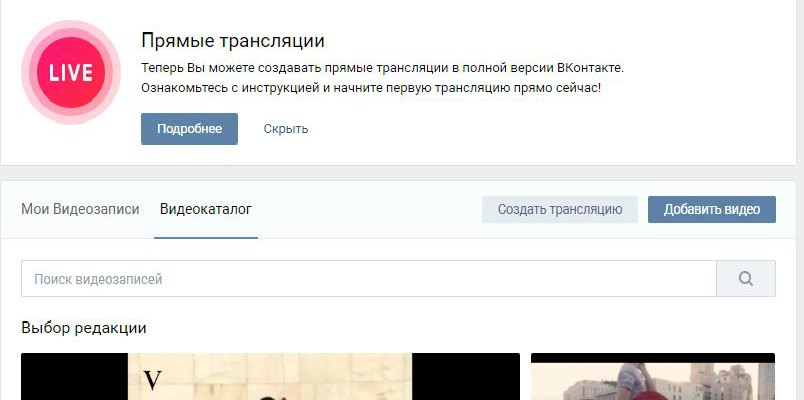The height and width of the screenshot is (400, 804).
Task: Click text 'Ознакомьтесь с инструкцией'
Action: [230, 88]
